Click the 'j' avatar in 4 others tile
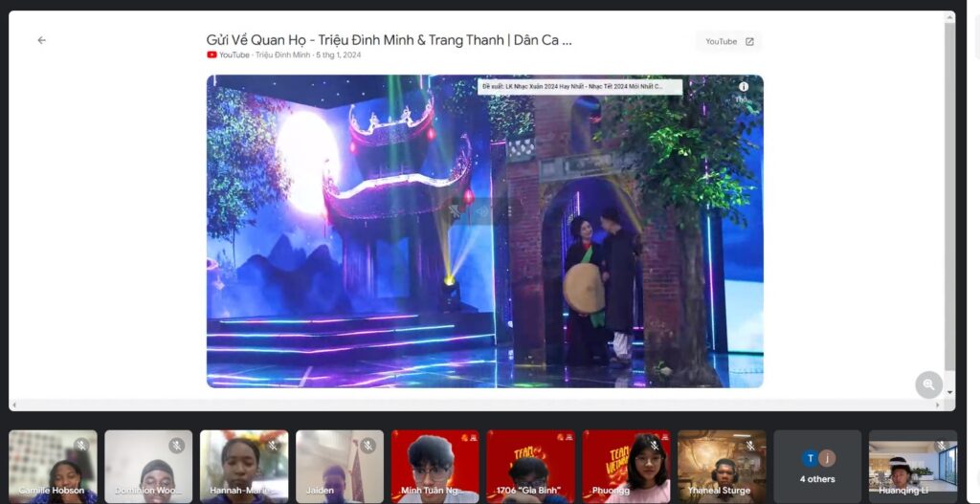 click(827, 458)
